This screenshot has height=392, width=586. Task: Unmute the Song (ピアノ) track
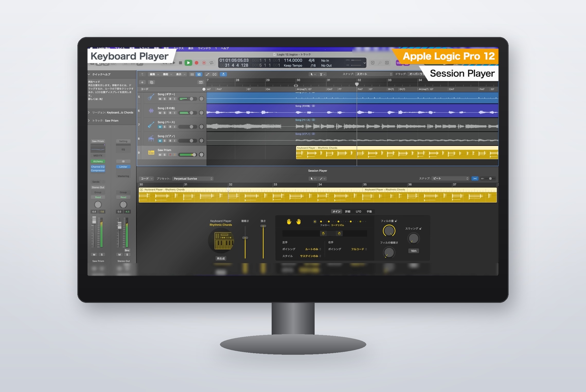(x=160, y=141)
